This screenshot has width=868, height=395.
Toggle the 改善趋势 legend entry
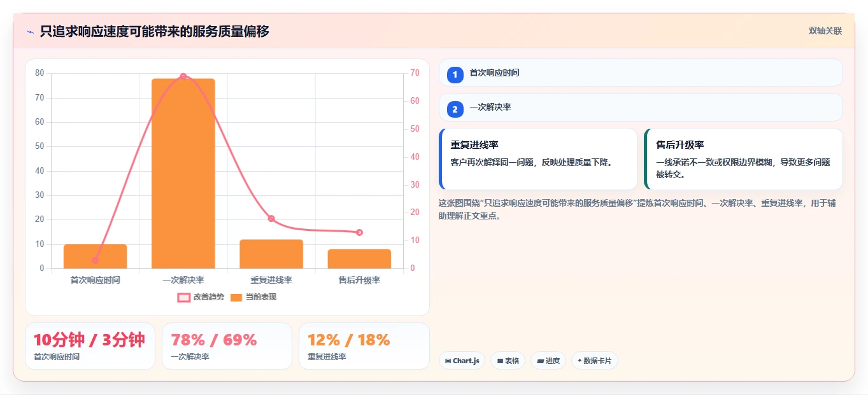201,297
